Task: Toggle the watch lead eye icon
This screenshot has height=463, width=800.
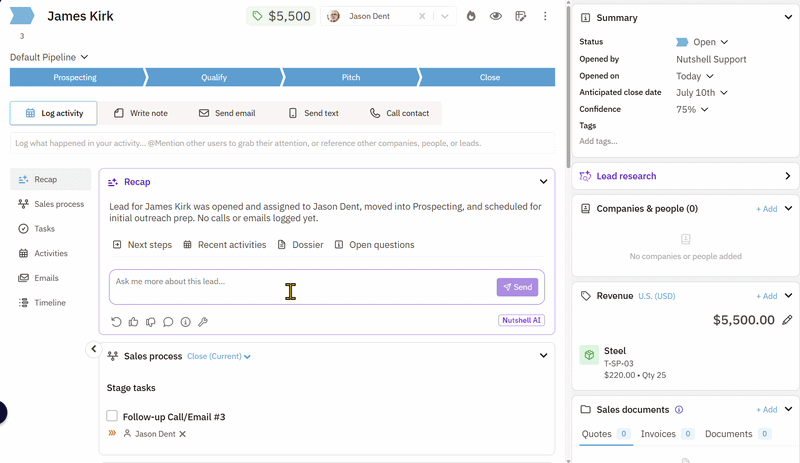Action: pyautogui.click(x=495, y=16)
